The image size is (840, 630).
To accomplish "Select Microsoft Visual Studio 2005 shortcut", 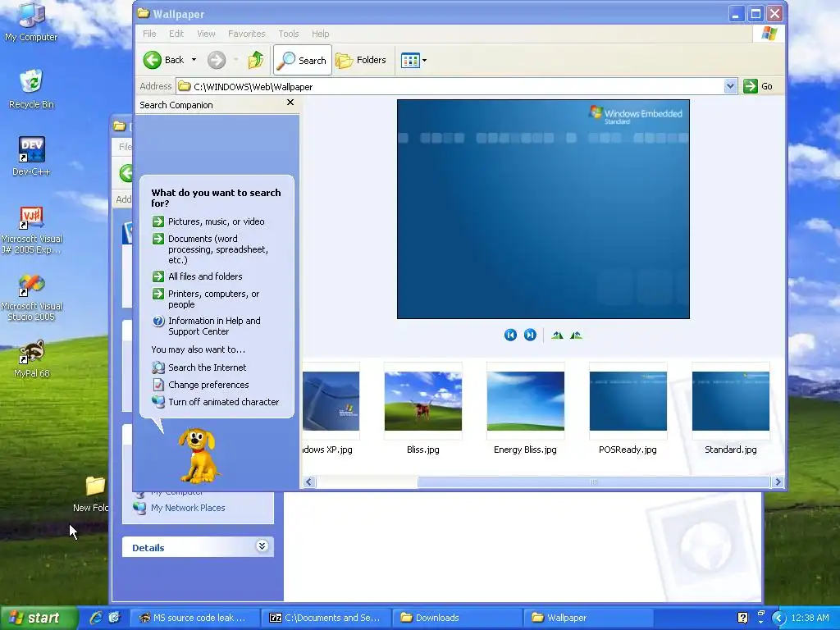I will (x=31, y=298).
